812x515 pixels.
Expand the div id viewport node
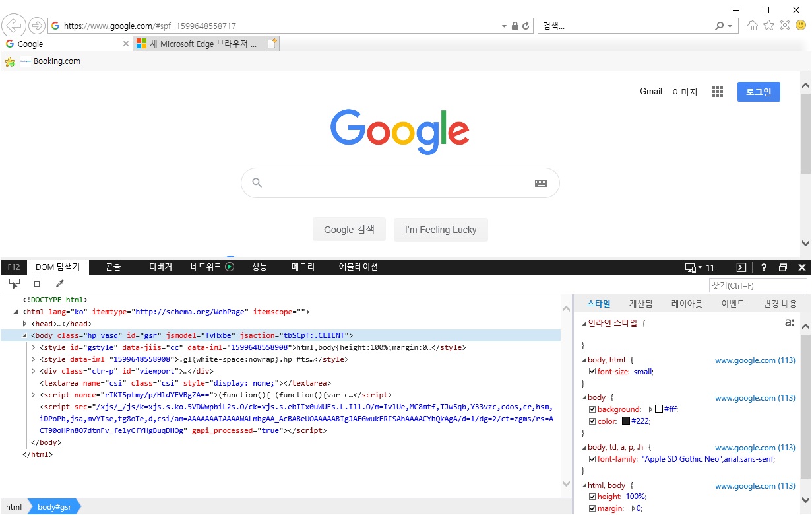[x=33, y=371]
